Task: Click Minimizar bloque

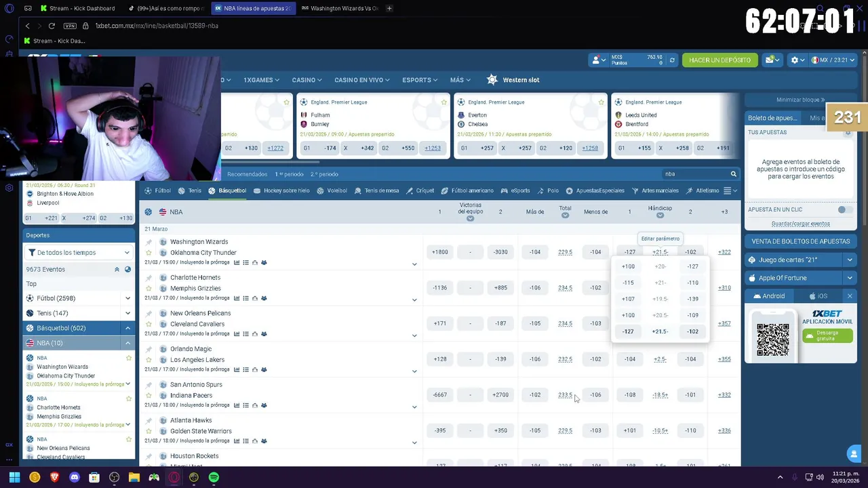Action: [x=800, y=100]
